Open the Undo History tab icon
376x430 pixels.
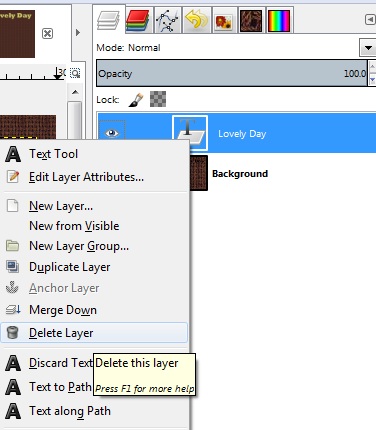point(196,21)
